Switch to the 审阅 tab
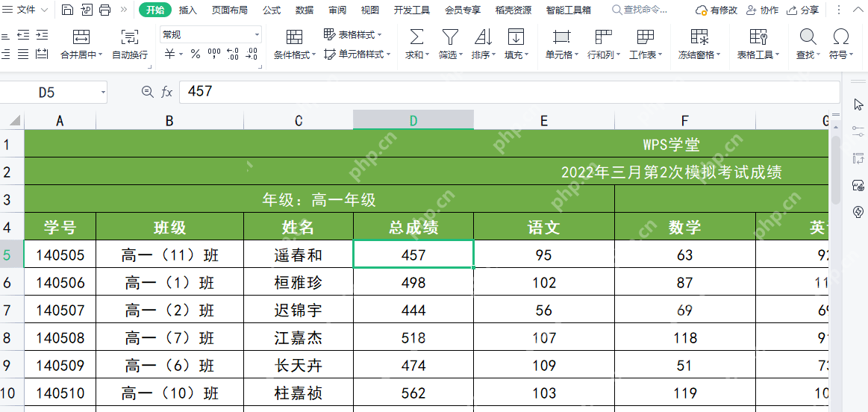The height and width of the screenshot is (412, 868). 337,10
